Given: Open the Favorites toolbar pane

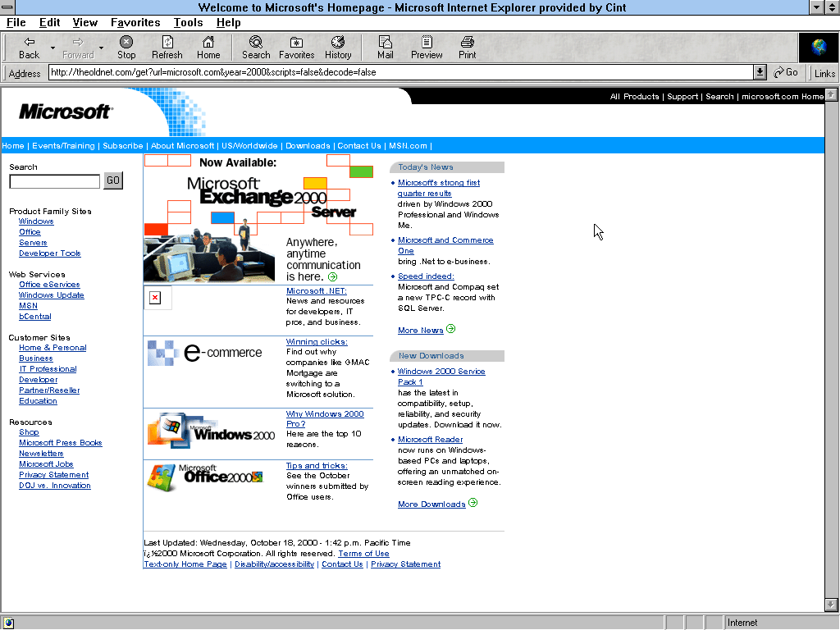Looking at the screenshot, I should point(296,47).
